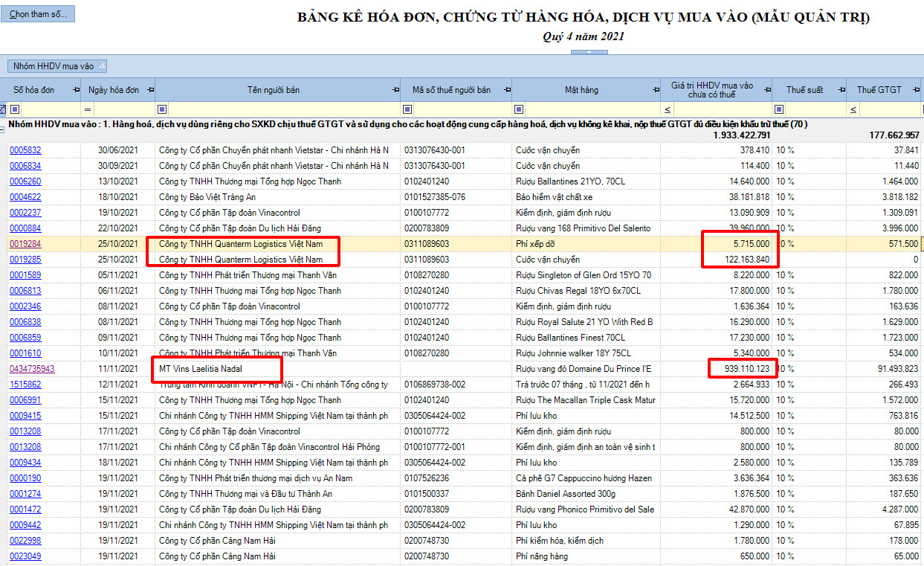Image resolution: width=924 pixels, height=566 pixels.
Task: Pin the Giá trị HHDV mua vào column
Action: tap(766, 90)
